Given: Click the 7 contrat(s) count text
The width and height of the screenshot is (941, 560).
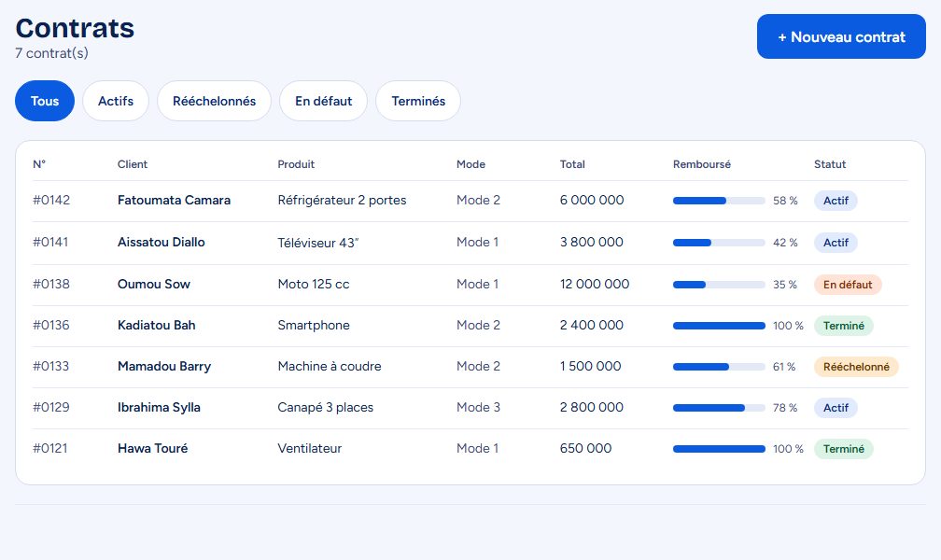Looking at the screenshot, I should pyautogui.click(x=51, y=53).
